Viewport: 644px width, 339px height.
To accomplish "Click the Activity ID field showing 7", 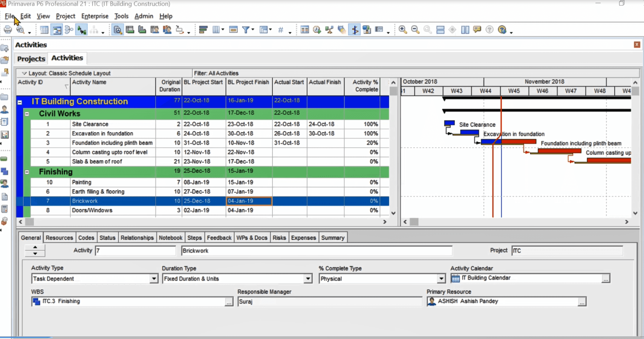I will click(135, 251).
